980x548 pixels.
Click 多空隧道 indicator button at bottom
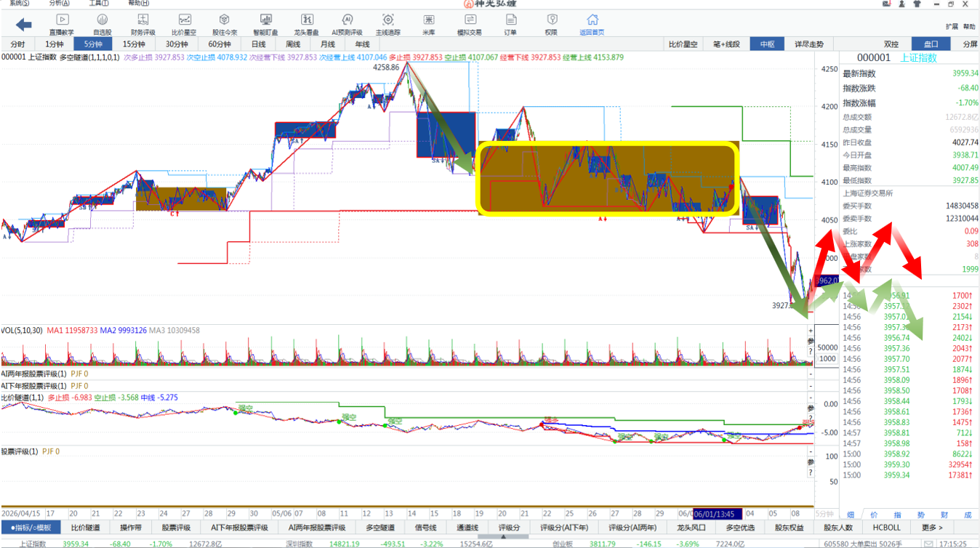tap(379, 528)
